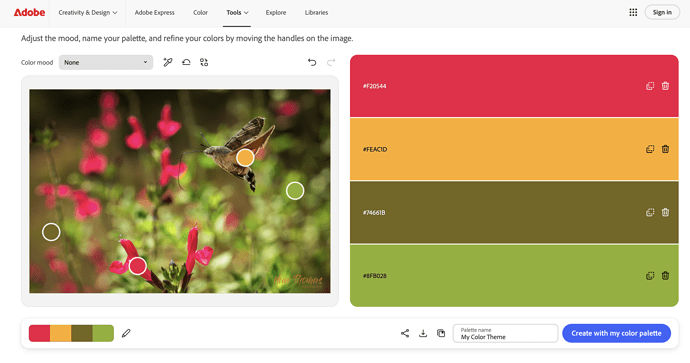690x363 pixels.
Task: Click the Palette name input field
Action: 506,334
